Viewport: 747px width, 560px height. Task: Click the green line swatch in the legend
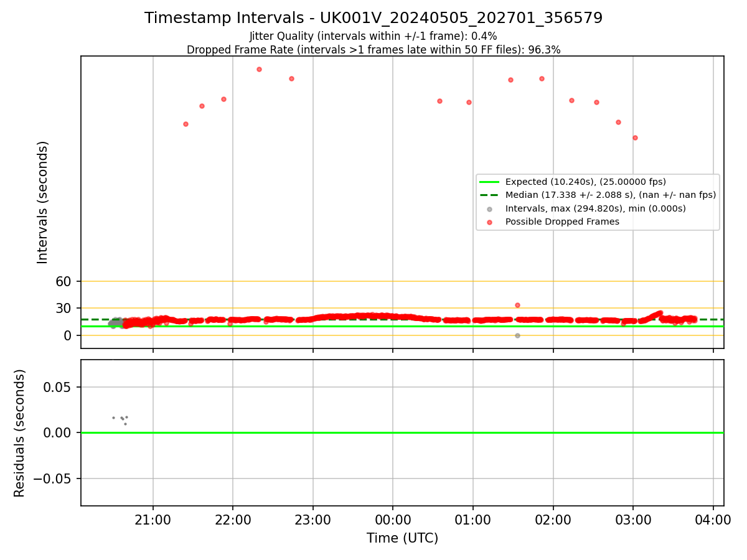coord(490,182)
